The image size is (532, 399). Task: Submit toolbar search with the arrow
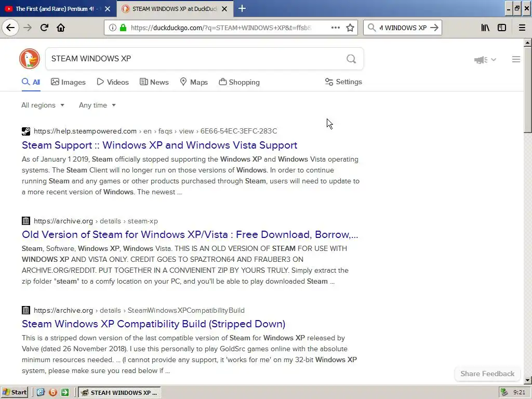tap(434, 28)
